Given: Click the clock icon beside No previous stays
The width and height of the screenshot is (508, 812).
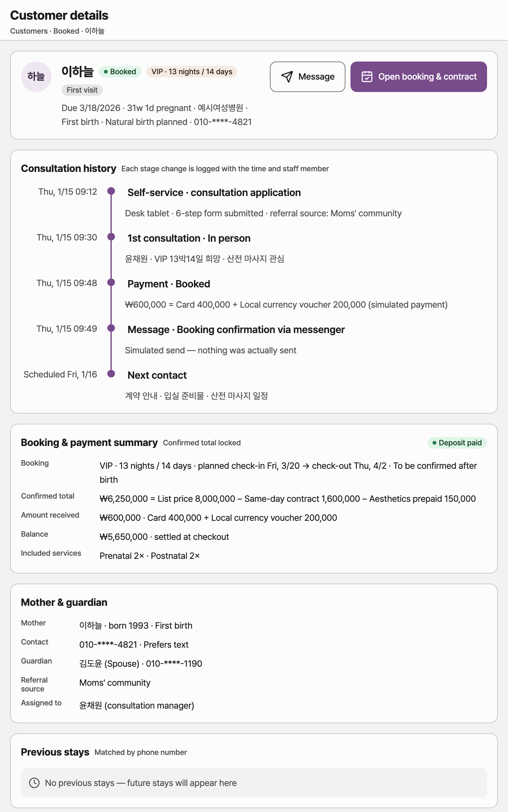Looking at the screenshot, I should coord(34,783).
